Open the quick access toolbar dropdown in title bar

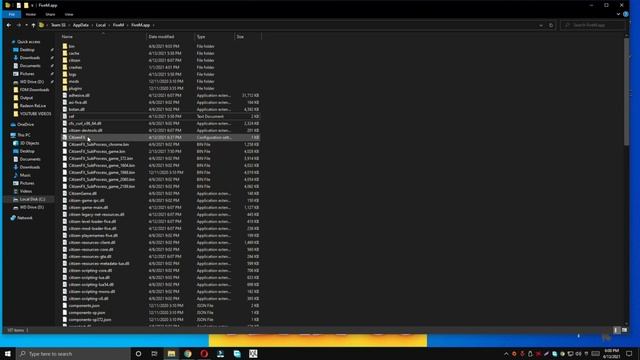[32, 5]
